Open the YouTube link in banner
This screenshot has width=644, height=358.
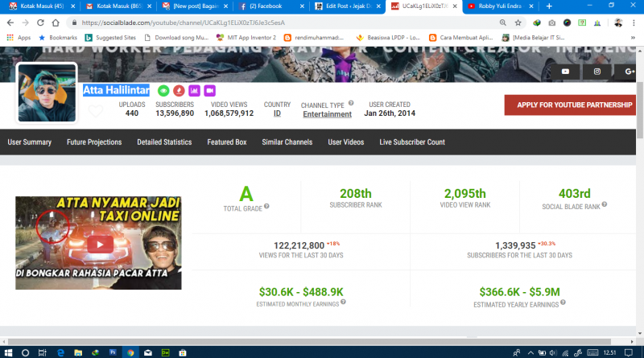(x=565, y=72)
